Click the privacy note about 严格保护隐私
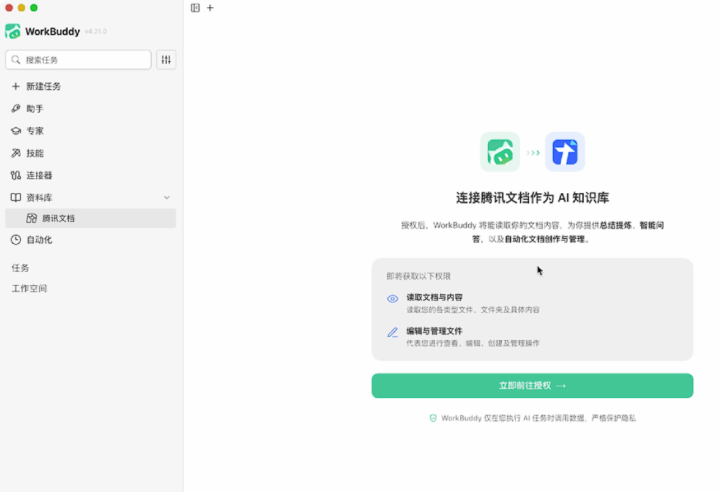This screenshot has width=720, height=492. (x=538, y=418)
